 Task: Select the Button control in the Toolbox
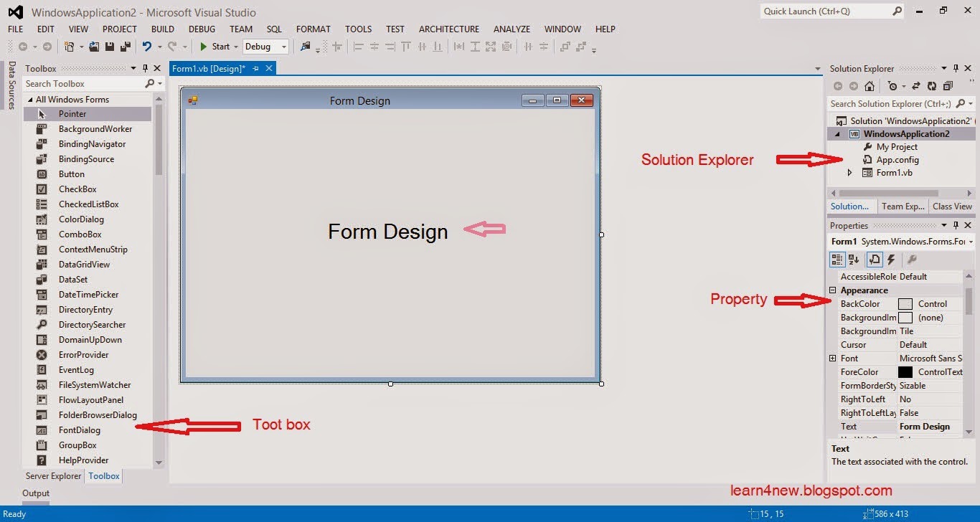pos(71,174)
